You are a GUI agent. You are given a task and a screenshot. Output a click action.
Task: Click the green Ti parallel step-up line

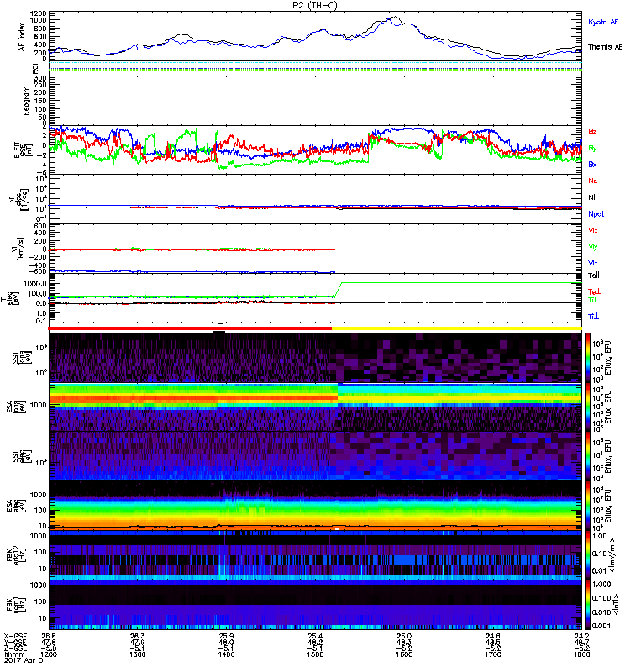338,289
